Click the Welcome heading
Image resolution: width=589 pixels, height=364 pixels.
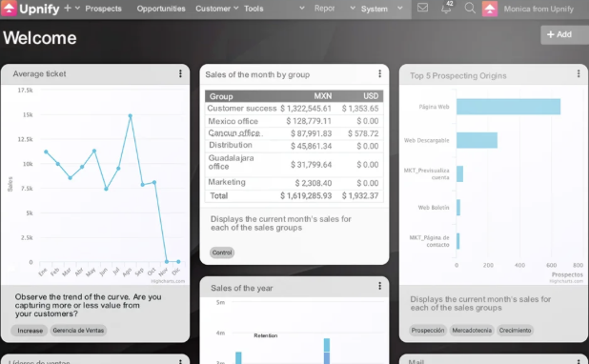(40, 38)
